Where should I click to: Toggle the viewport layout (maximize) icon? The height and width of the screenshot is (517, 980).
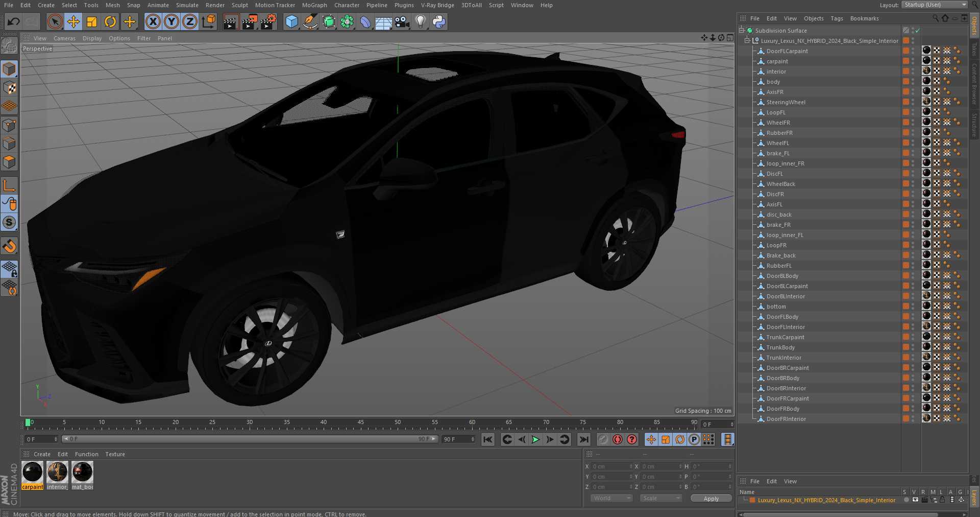point(730,38)
